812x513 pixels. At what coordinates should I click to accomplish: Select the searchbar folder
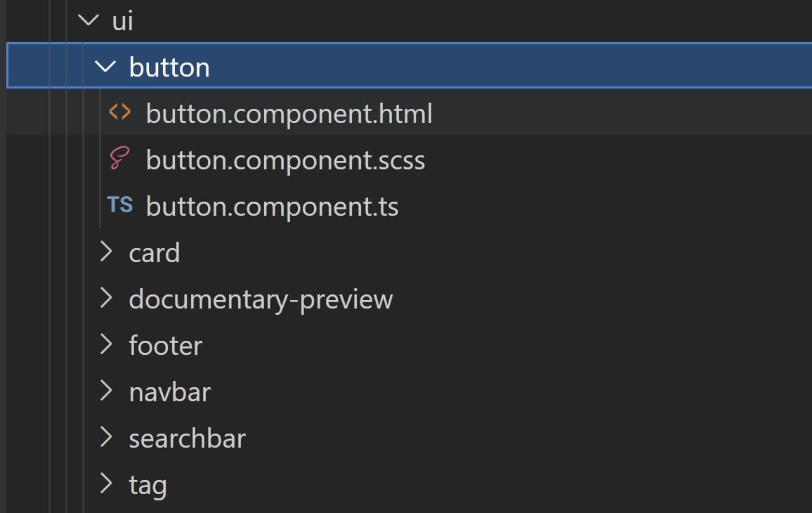[x=187, y=438]
